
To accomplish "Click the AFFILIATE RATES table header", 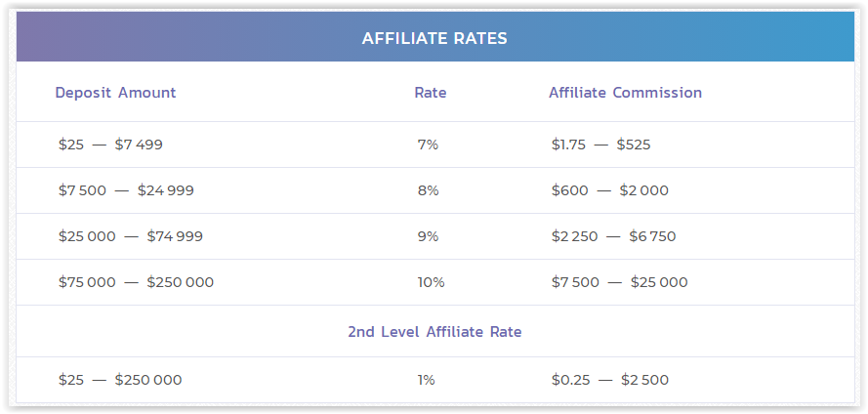I will (434, 39).
